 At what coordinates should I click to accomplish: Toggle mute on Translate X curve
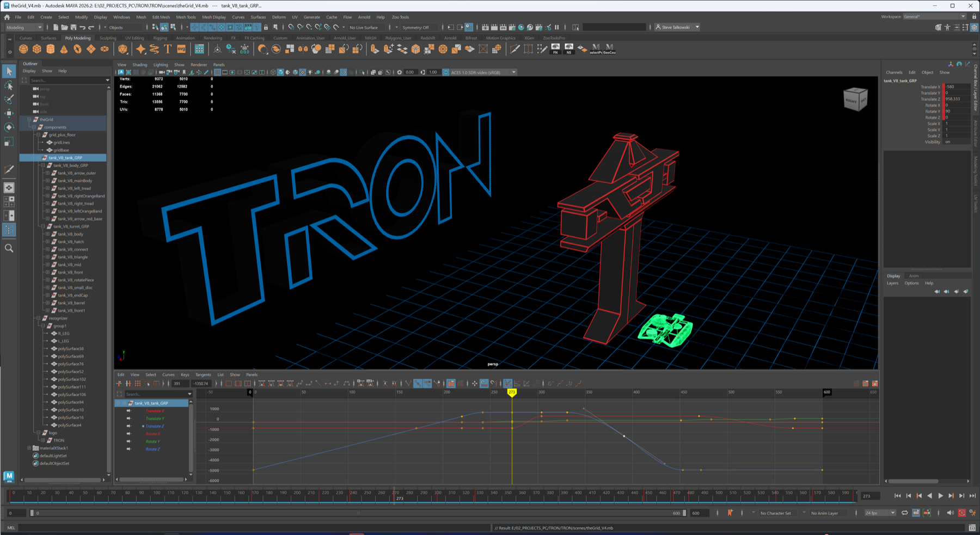pyautogui.click(x=129, y=411)
